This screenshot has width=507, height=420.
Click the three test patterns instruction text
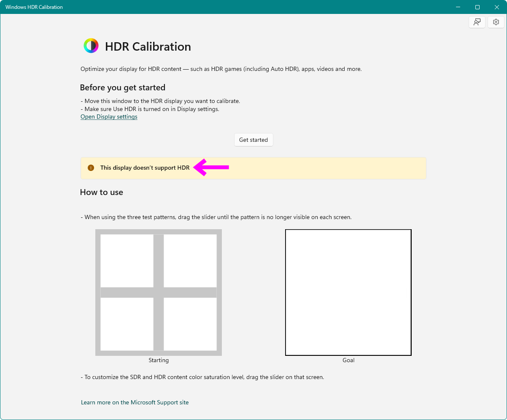(x=216, y=217)
